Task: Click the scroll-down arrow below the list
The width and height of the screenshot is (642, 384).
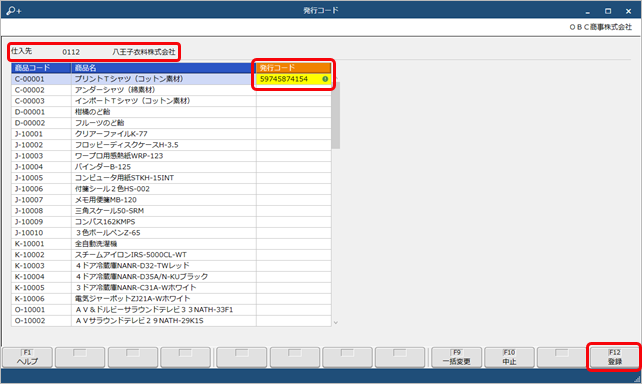Action: coord(336,323)
